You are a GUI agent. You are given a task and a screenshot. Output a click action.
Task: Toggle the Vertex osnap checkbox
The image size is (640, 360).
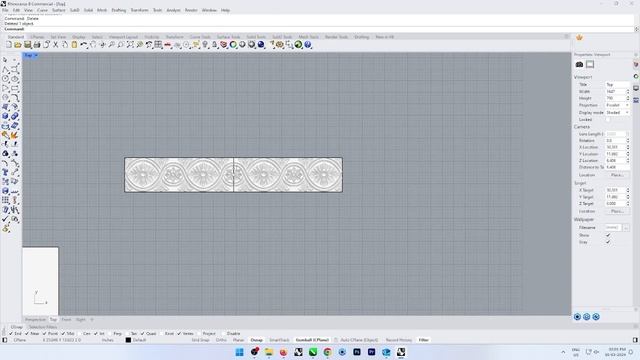click(x=179, y=333)
